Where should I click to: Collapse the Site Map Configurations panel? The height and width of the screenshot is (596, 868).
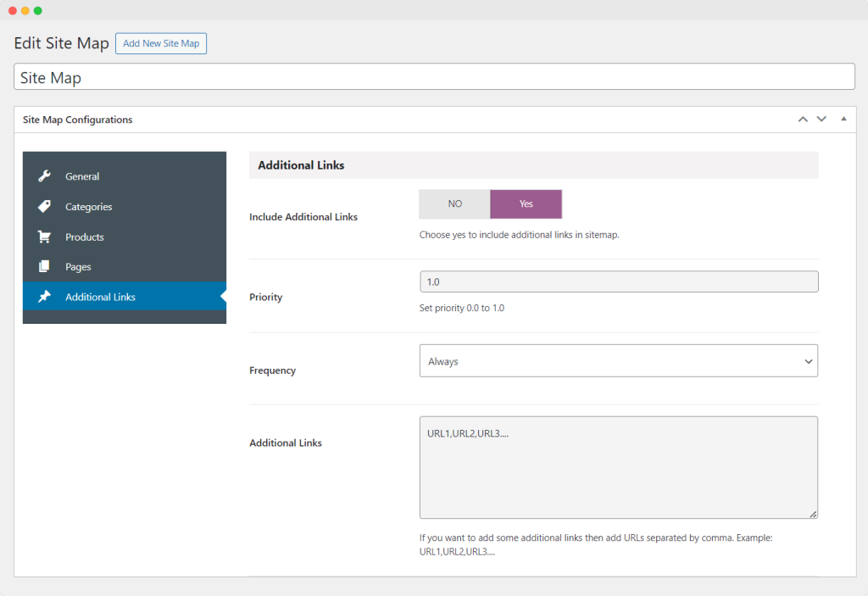(x=843, y=120)
